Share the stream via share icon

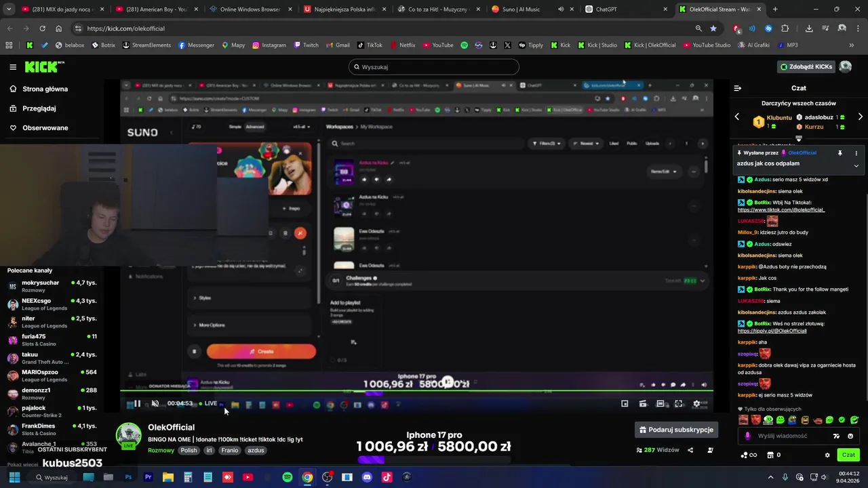coord(690,450)
